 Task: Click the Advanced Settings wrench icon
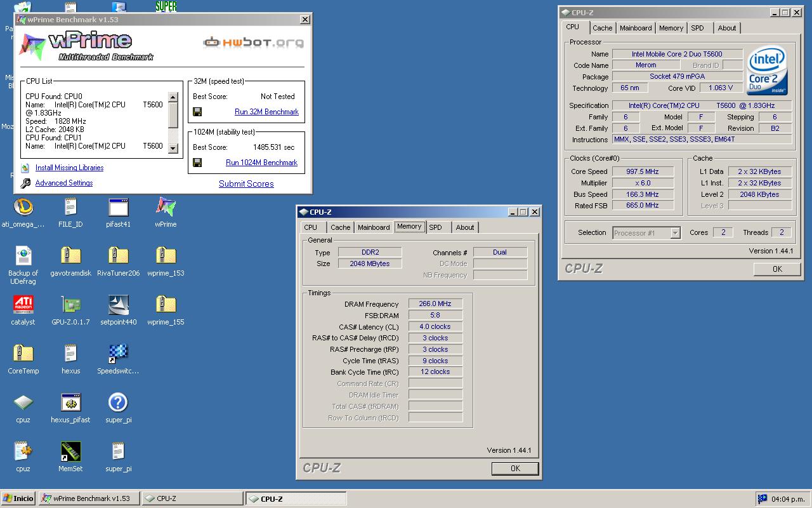[25, 183]
